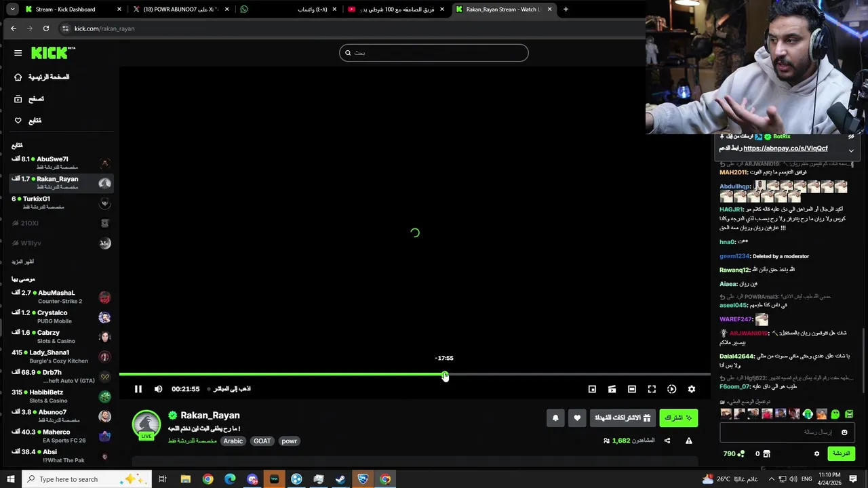Enable picture-in-picture in player
868x488 pixels.
point(592,389)
